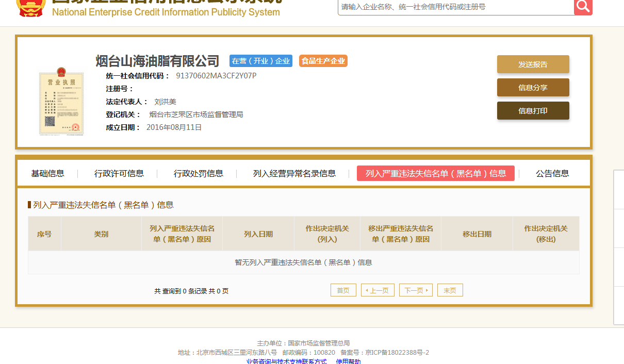This screenshot has height=364, width=624.
Task: Click 信息分享 button
Action: click(533, 88)
